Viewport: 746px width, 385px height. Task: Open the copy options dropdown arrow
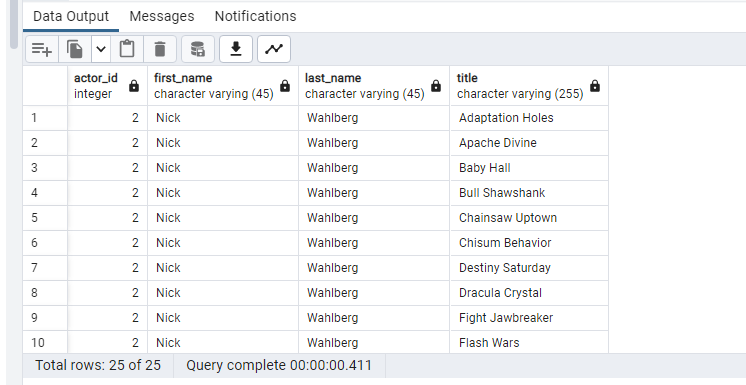(101, 49)
